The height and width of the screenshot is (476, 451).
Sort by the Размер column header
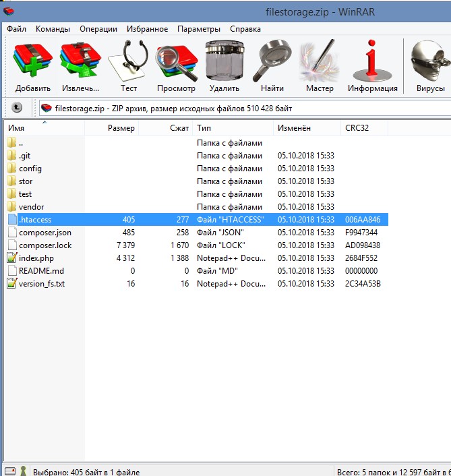(112, 128)
